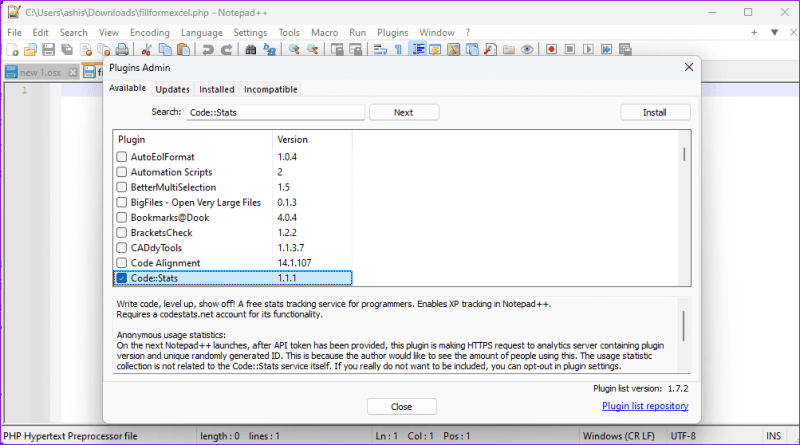
Task: Click the New file toolbar icon
Action: pos(12,50)
